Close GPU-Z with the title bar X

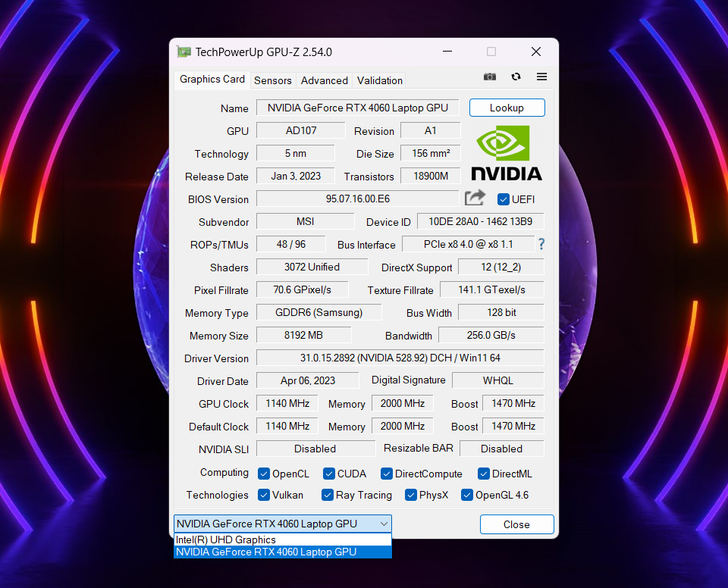tap(536, 52)
